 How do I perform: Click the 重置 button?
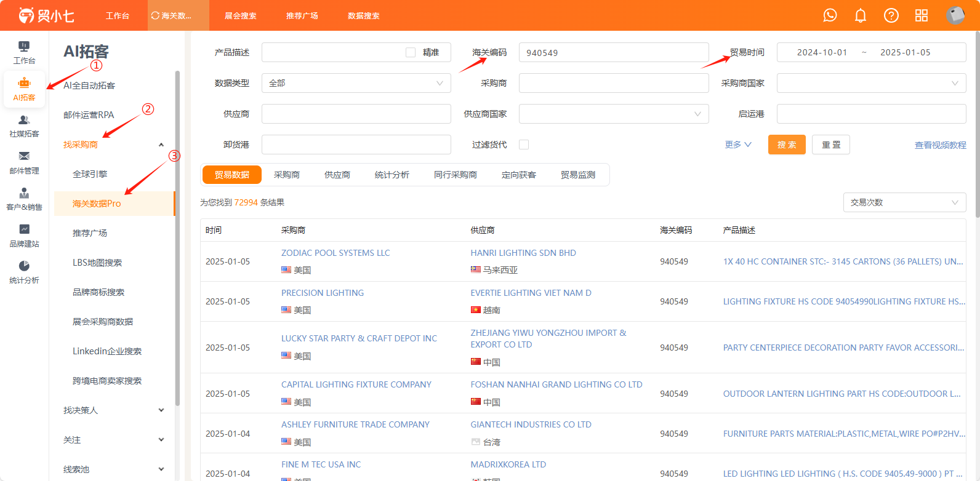[x=831, y=145]
